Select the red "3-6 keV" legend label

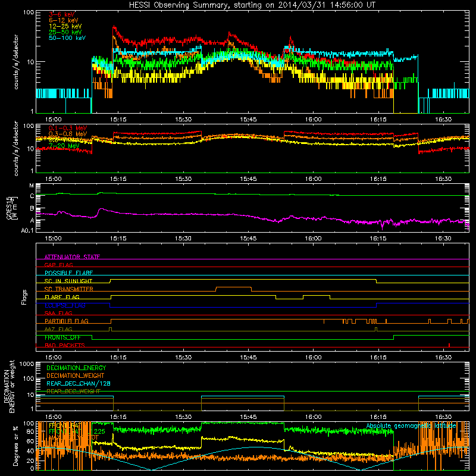pyautogui.click(x=62, y=14)
